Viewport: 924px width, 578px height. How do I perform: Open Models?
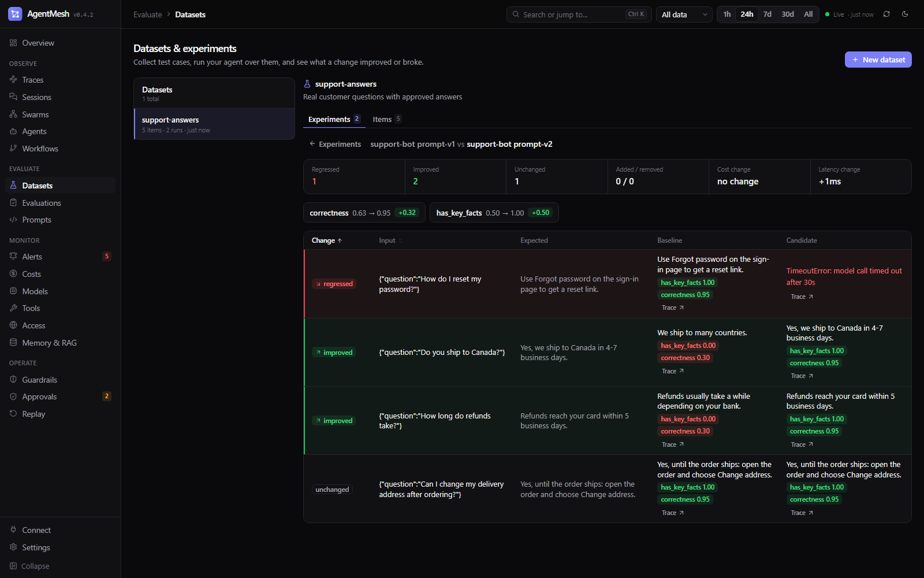60,291
